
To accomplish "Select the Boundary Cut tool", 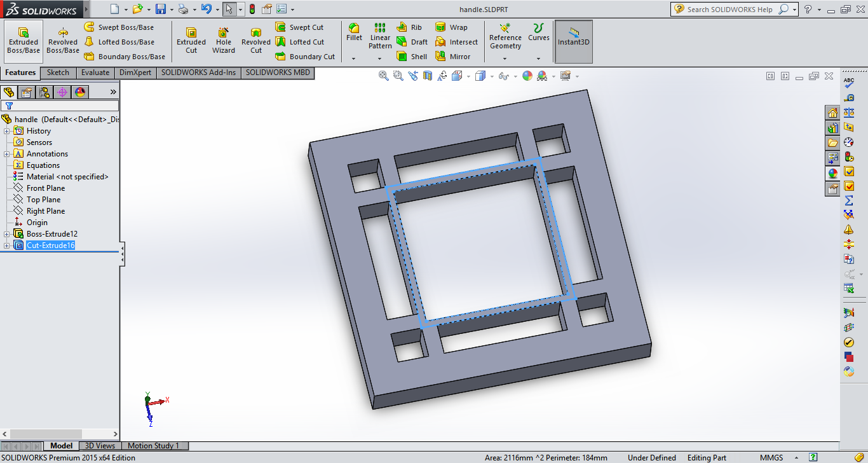I will pyautogui.click(x=304, y=57).
